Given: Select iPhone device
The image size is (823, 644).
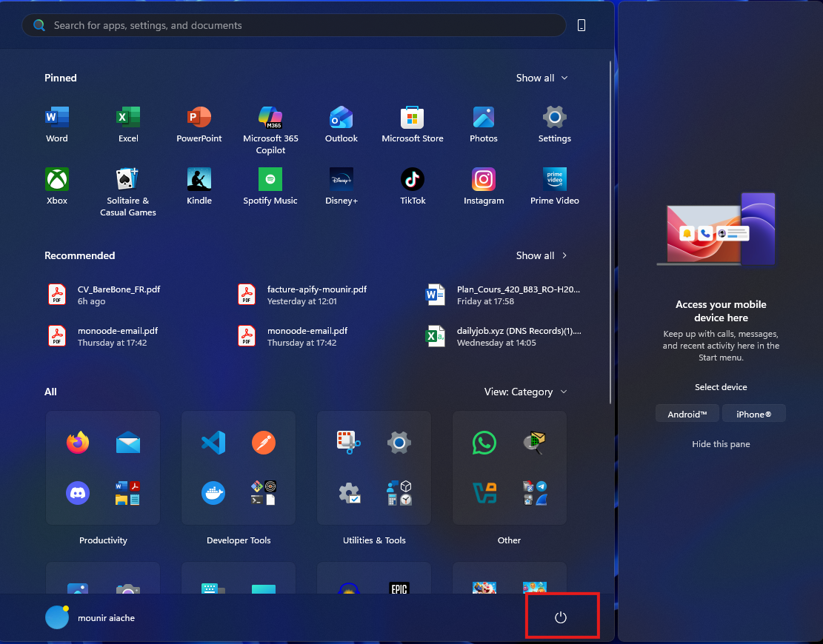Looking at the screenshot, I should pos(753,414).
